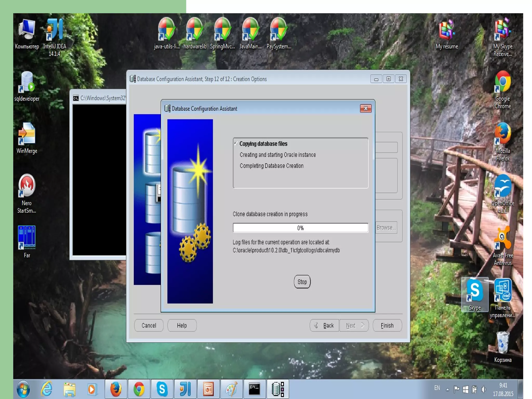The height and width of the screenshot is (399, 532).
Task: Click the Skype icon in the taskbar
Action: pos(162,389)
